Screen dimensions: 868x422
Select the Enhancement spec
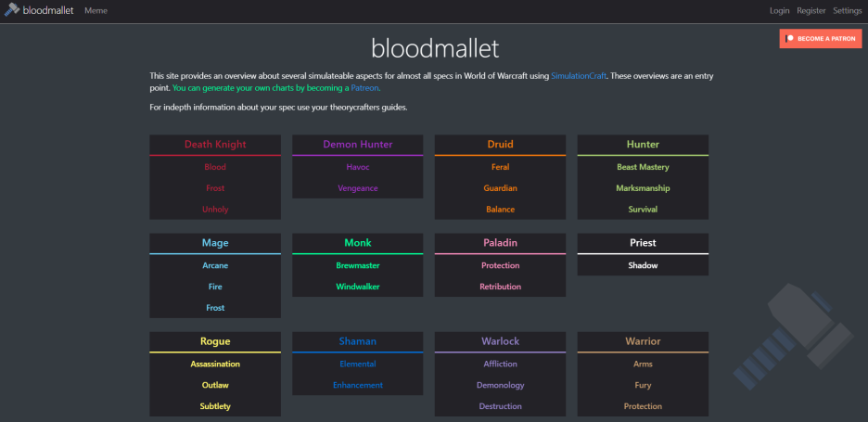click(x=358, y=385)
